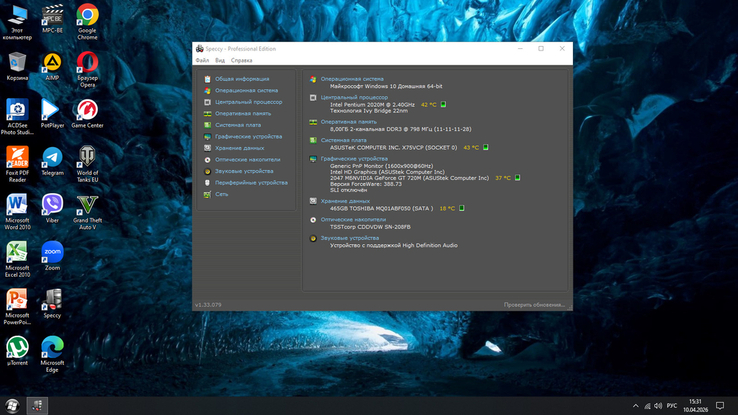Open the Windows Start button
The height and width of the screenshot is (415, 738).
tap(12, 406)
